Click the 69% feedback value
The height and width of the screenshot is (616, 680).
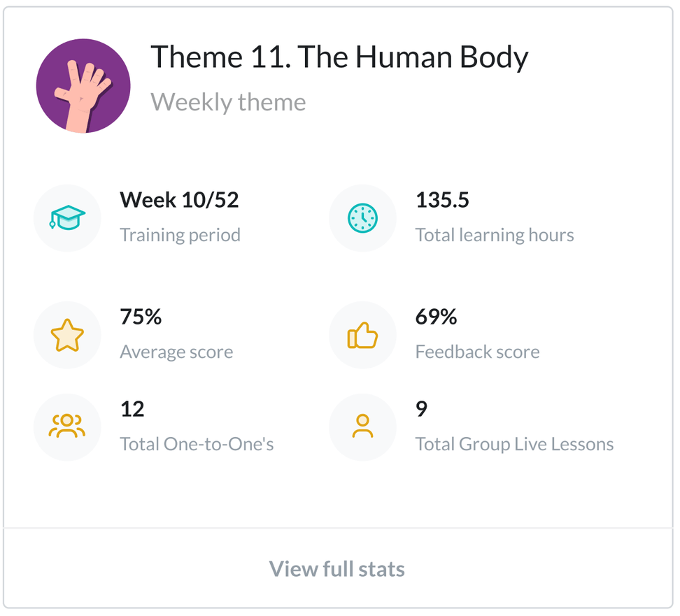point(436,317)
